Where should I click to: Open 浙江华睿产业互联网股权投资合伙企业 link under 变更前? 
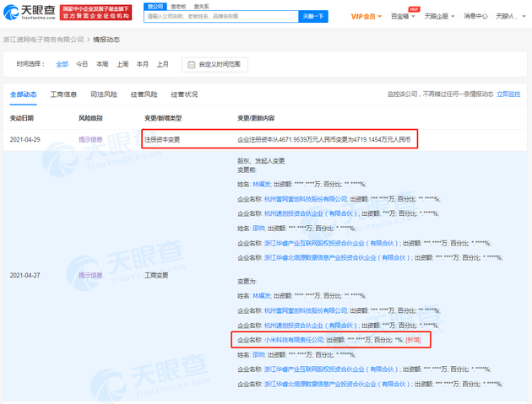click(331, 244)
